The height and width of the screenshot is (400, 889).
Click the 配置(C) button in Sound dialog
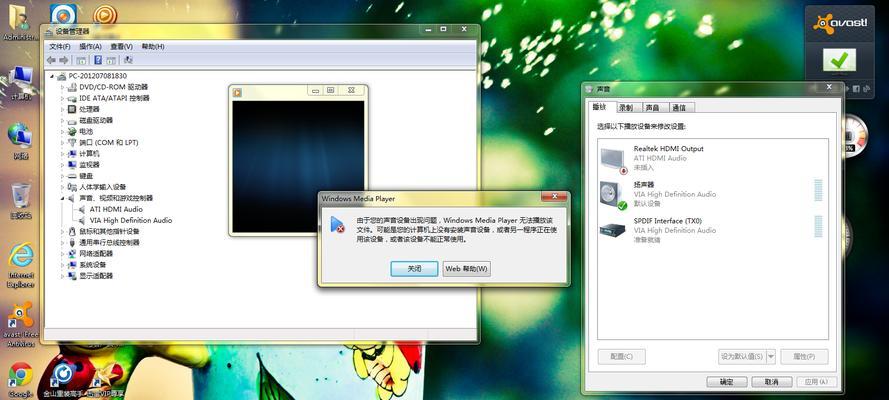coord(621,357)
